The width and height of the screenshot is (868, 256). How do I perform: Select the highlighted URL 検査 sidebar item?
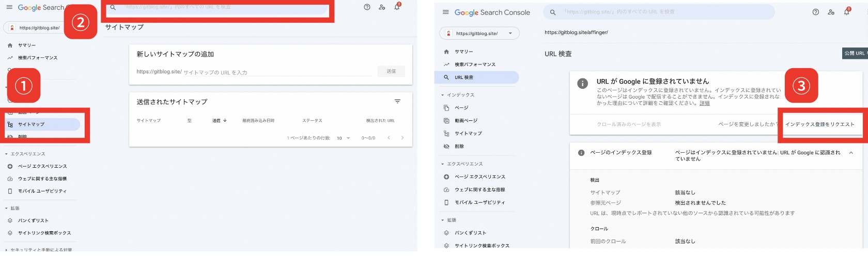(x=463, y=77)
